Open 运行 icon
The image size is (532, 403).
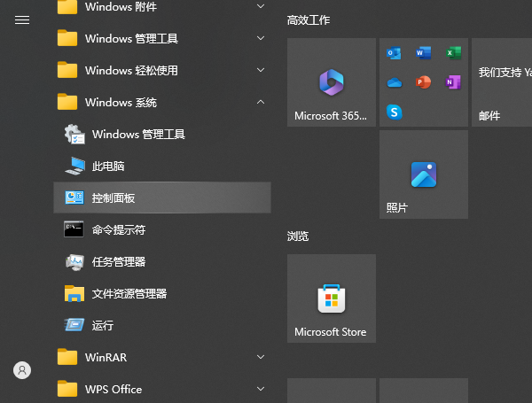coord(74,325)
